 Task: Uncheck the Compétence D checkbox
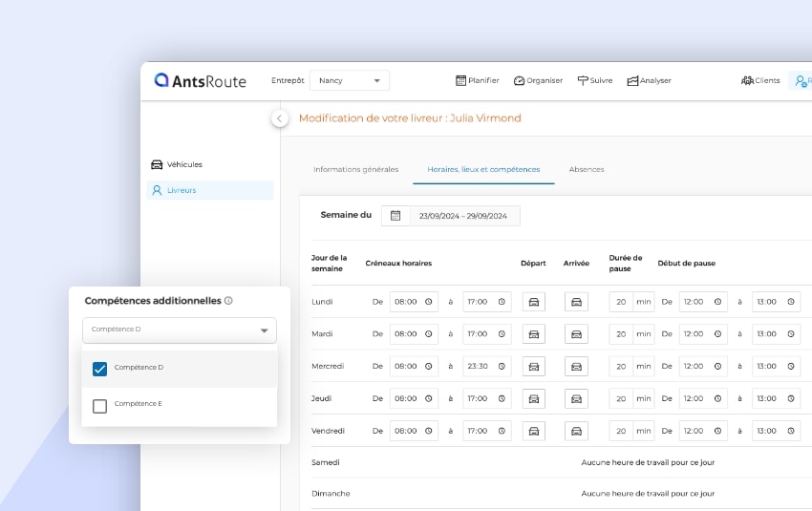(99, 369)
